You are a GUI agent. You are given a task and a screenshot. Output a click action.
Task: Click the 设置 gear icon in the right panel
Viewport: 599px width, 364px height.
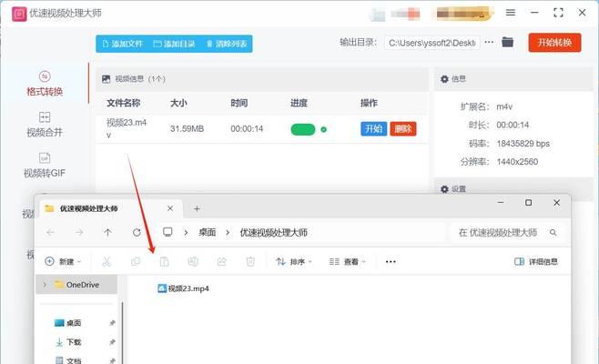click(444, 189)
